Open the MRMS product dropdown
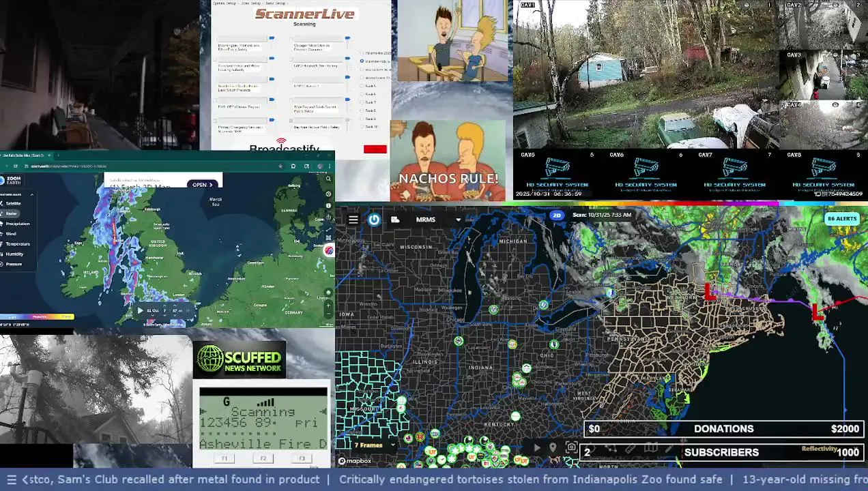This screenshot has width=868, height=491. [458, 220]
